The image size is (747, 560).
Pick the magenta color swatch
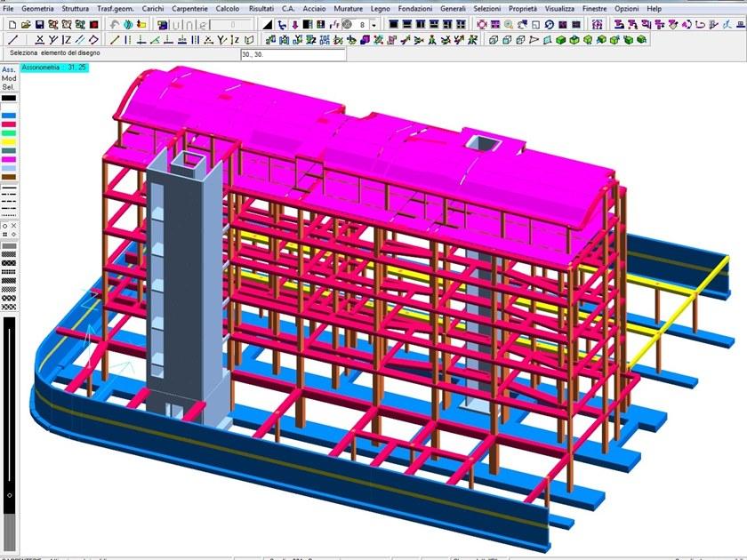[8, 159]
